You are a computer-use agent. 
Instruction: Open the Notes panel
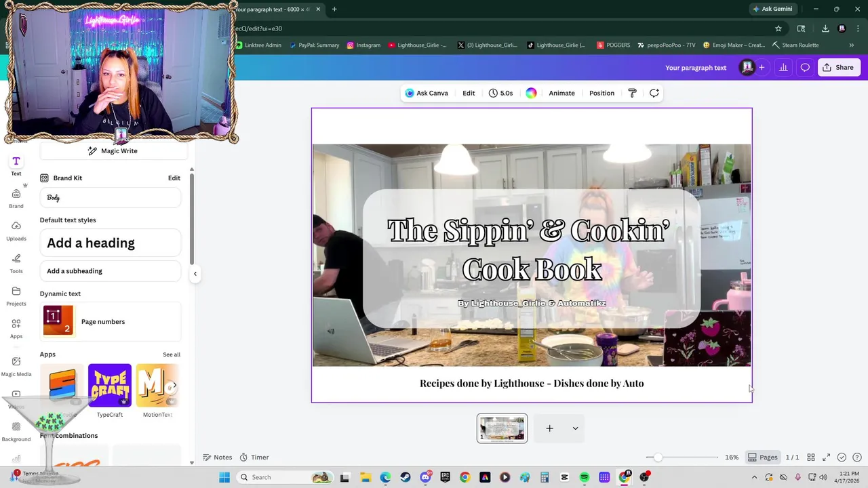point(217,457)
